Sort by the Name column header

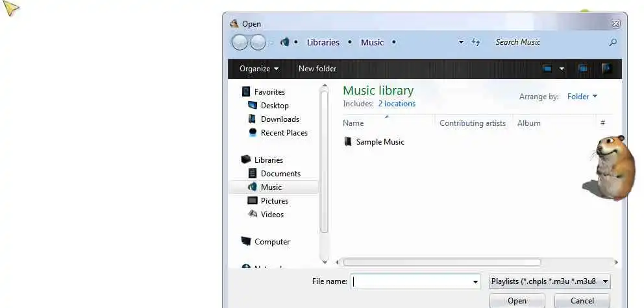tap(388, 123)
